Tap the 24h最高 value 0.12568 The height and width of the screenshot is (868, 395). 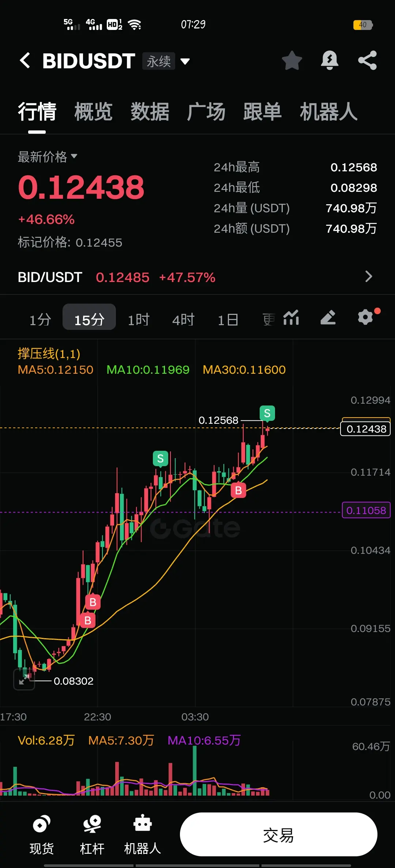[354, 167]
